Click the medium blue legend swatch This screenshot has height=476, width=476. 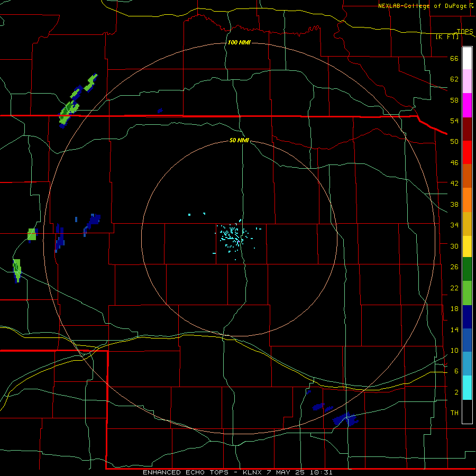pos(467,340)
